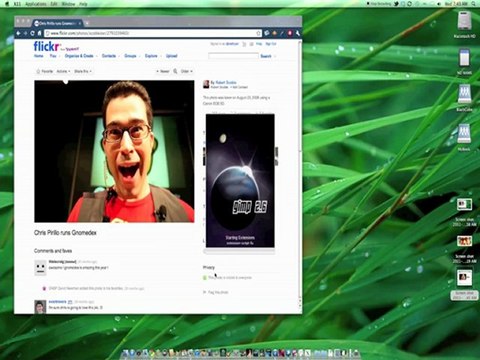The image size is (480, 360).
Task: Click the red extension icon in browser toolbar
Action: (x=290, y=33)
